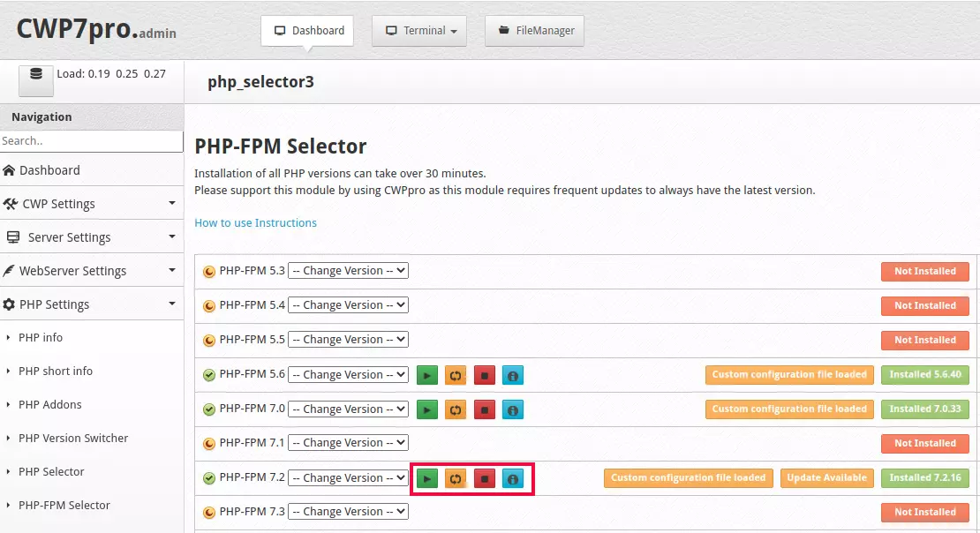
Task: Open info for PHP-FPM 5.6
Action: pos(512,375)
